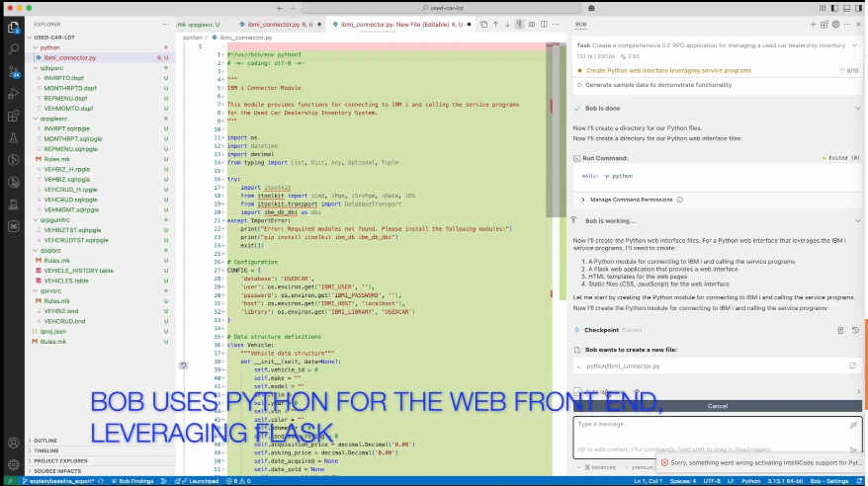Open the Testing flask view
868x486 pixels.
(13, 137)
